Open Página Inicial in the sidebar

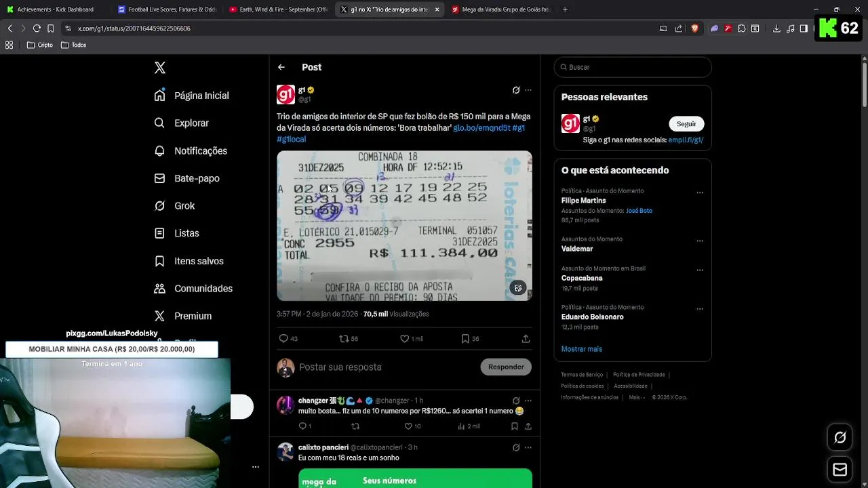pyautogui.click(x=192, y=96)
